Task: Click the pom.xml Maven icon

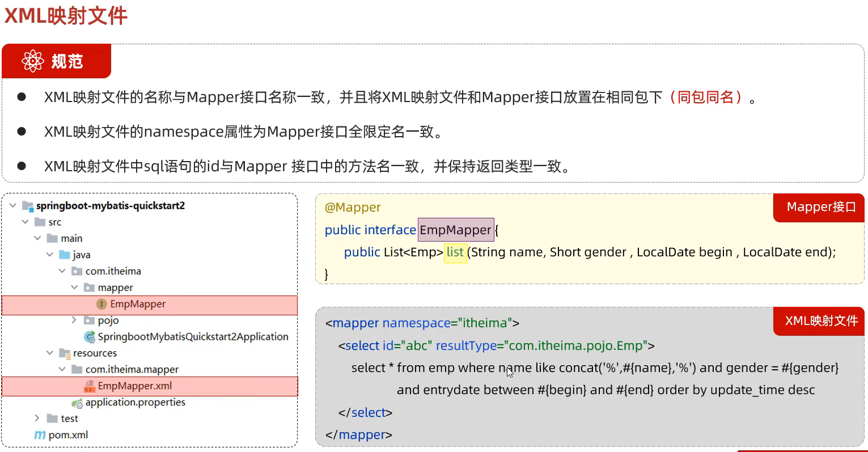Action: point(40,436)
